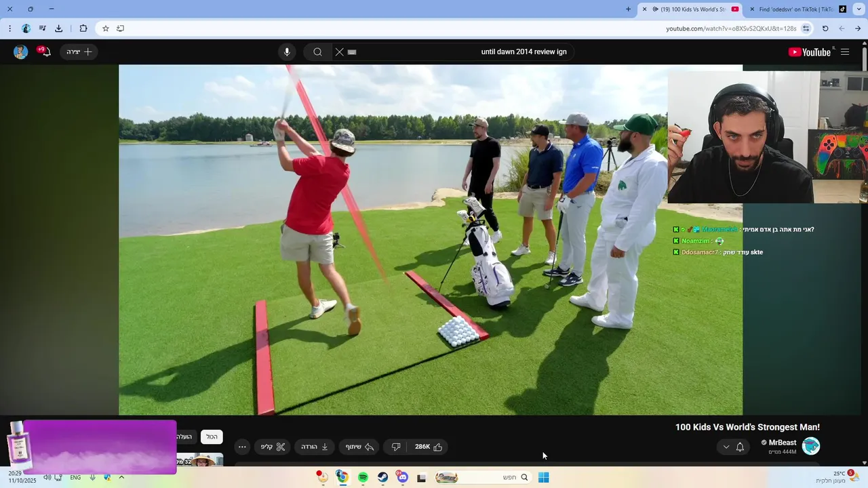
Task: Open Chrome from the taskbar
Action: coord(342,477)
